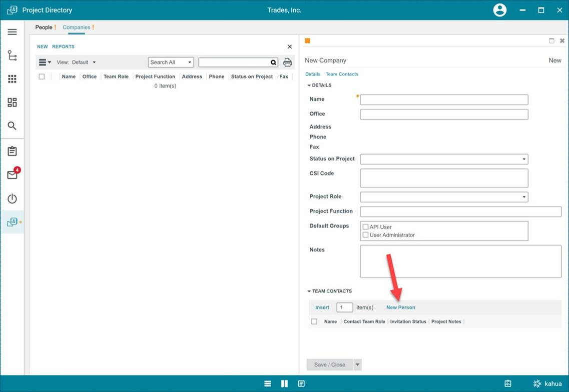Click the search magnifier in left sidebar
Screen dimensions: 569x392
pos(12,126)
